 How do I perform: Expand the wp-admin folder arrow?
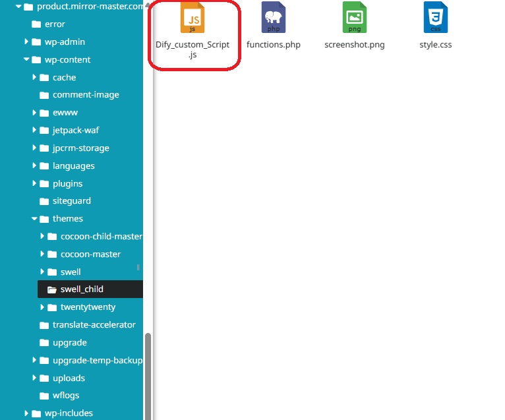27,42
